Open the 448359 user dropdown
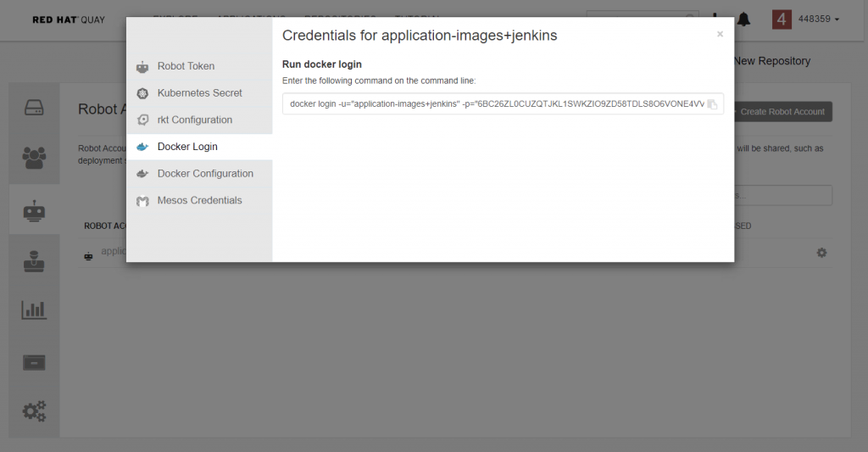 pyautogui.click(x=818, y=19)
